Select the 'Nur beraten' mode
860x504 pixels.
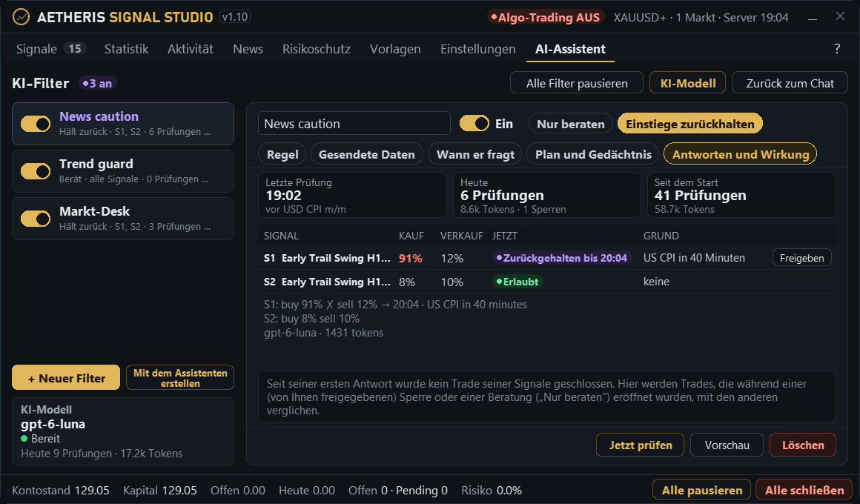click(570, 124)
